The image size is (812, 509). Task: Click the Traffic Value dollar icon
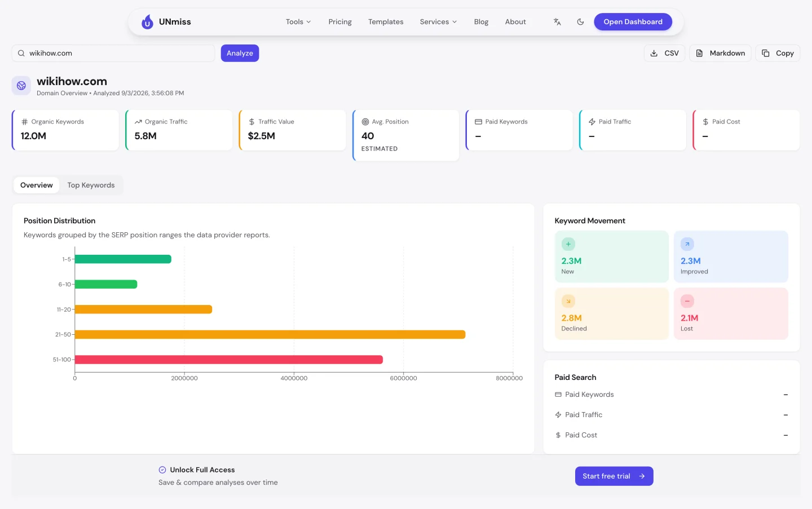tap(251, 122)
